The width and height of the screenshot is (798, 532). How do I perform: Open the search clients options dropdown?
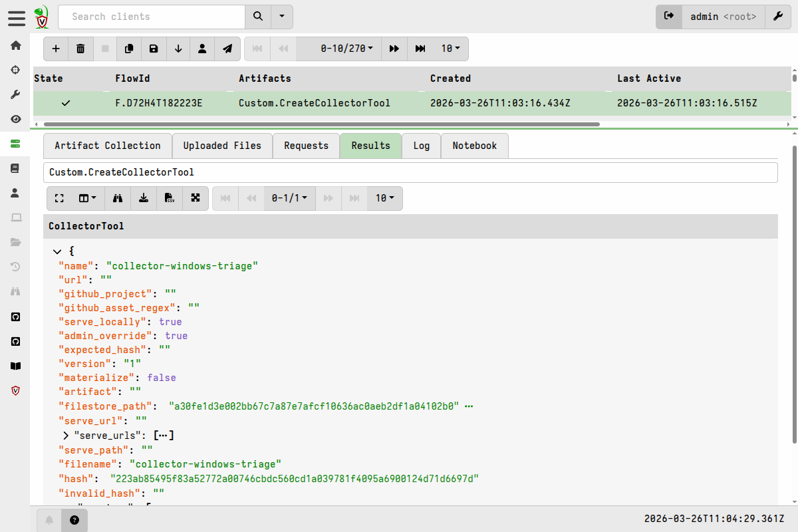click(x=282, y=17)
